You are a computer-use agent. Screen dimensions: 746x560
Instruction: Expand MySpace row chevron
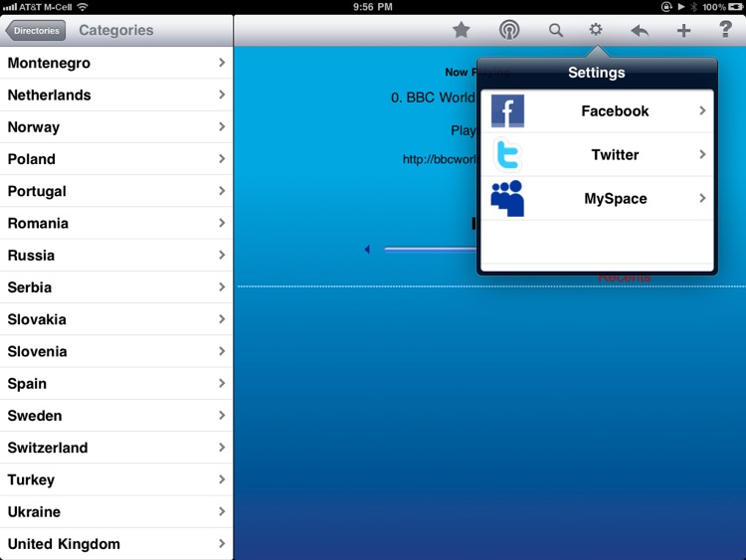pos(702,198)
